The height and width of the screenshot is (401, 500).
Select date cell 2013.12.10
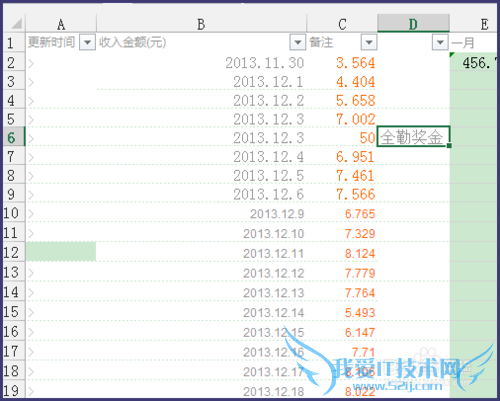click(201, 233)
